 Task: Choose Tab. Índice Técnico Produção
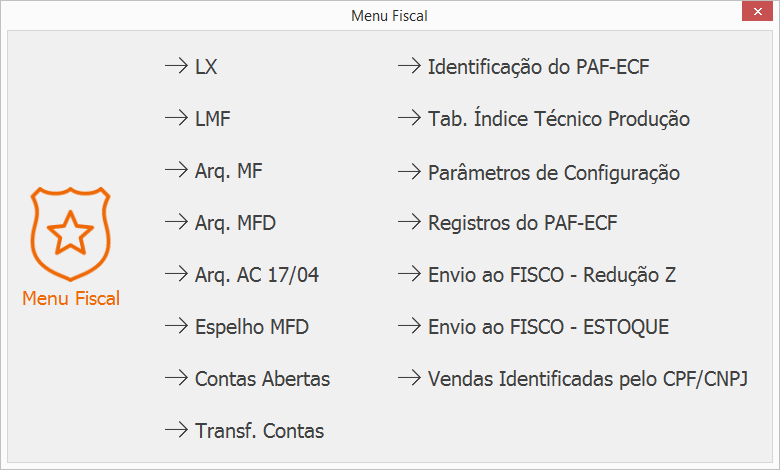[559, 118]
